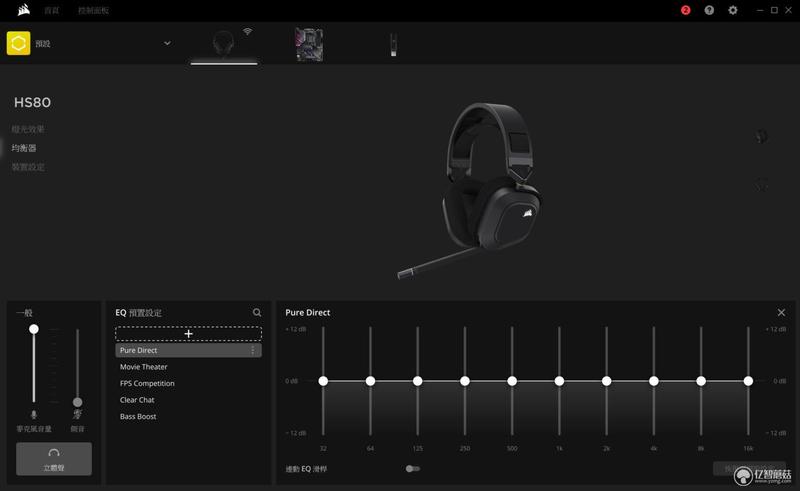Go to the 首頁 home tab
The width and height of the screenshot is (800, 491).
coord(52,10)
